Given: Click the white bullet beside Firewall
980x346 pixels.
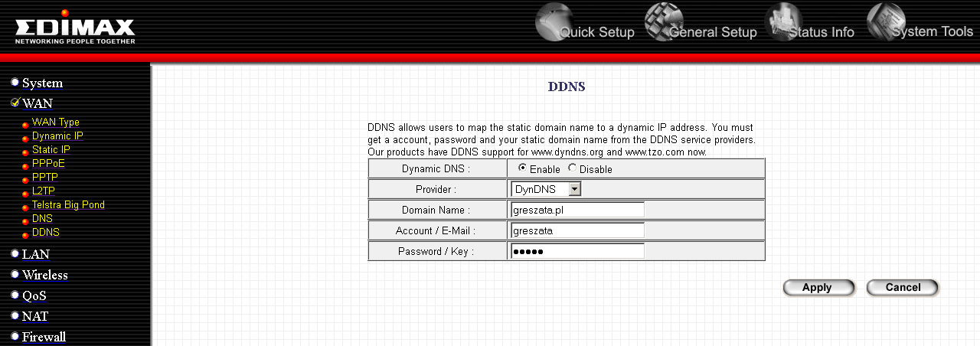Looking at the screenshot, I should (x=15, y=335).
